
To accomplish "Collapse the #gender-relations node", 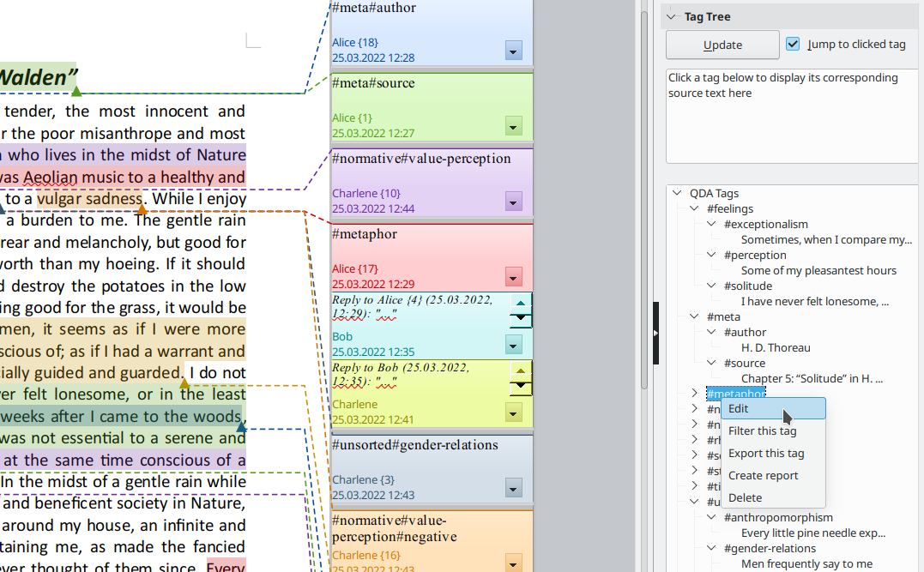I will pyautogui.click(x=711, y=548).
